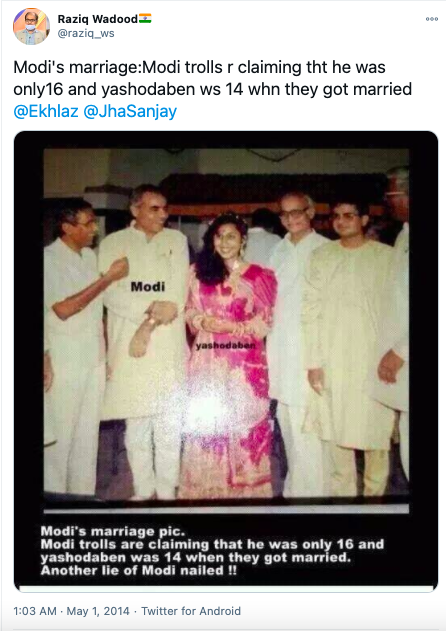446x631 pixels.
Task: Click Raziq Wadood's profile avatar
Action: tap(31, 26)
